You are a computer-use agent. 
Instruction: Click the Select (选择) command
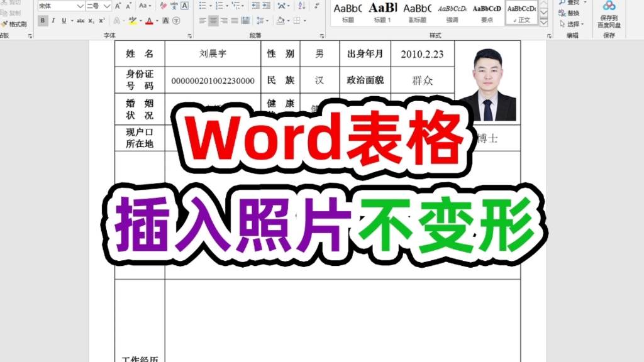click(x=572, y=24)
